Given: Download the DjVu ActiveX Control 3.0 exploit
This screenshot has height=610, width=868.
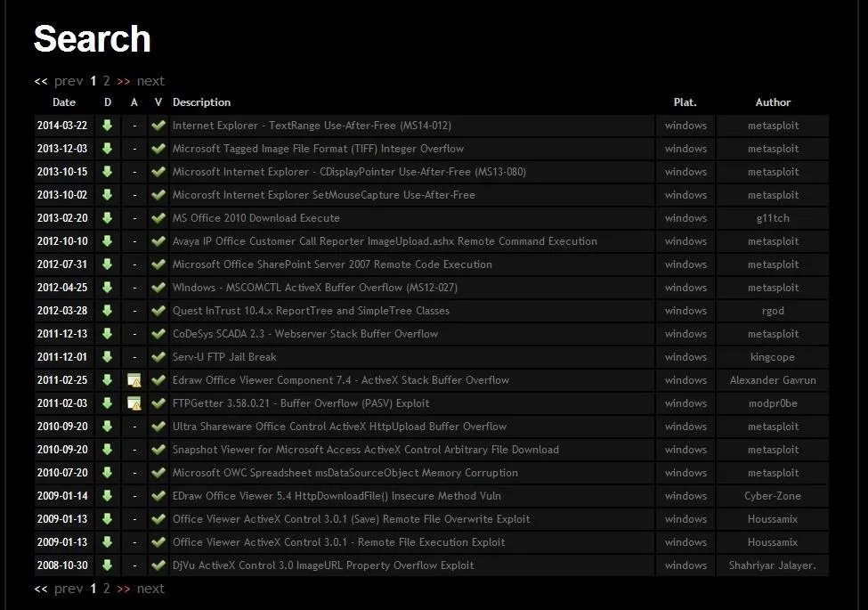Looking at the screenshot, I should click(108, 565).
